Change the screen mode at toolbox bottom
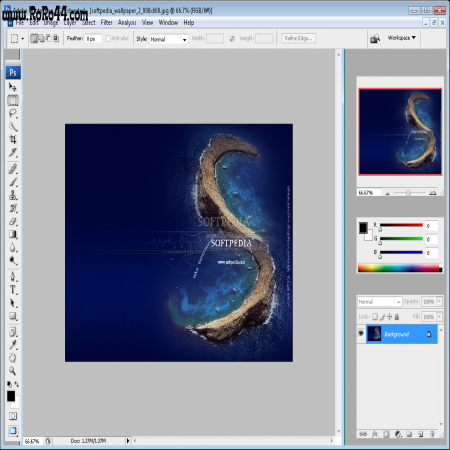 pos(13,431)
